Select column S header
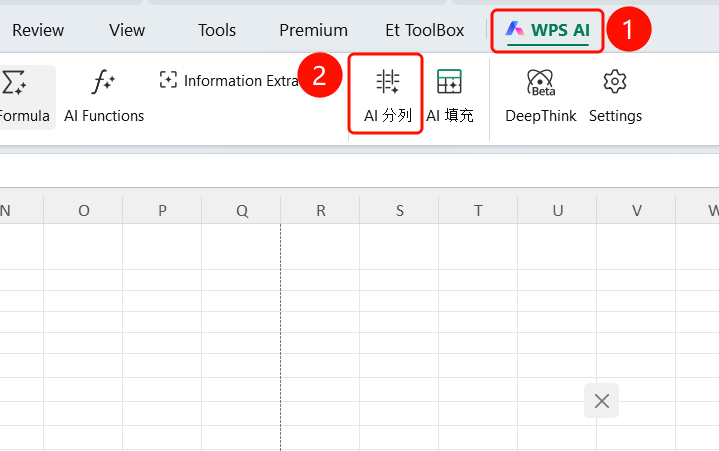Viewport: 719px width, 451px height. pos(399,210)
